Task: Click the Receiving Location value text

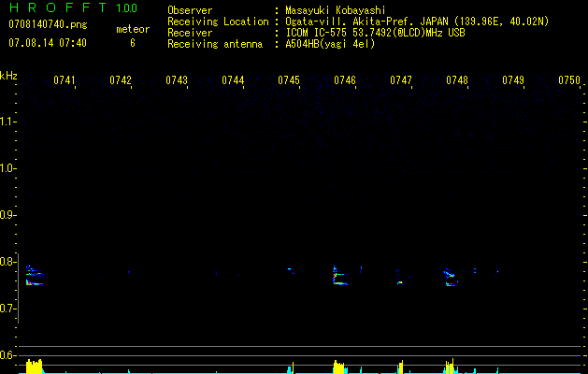Action: [x=417, y=22]
